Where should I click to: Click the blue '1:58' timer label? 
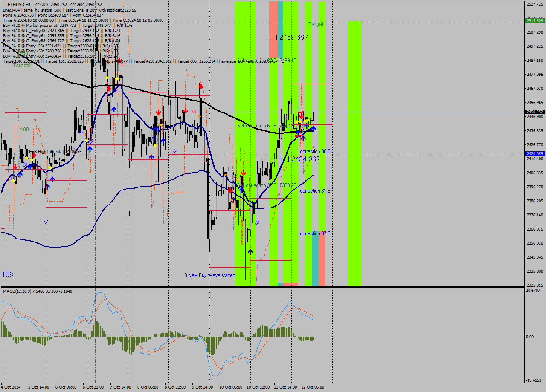pos(7,274)
